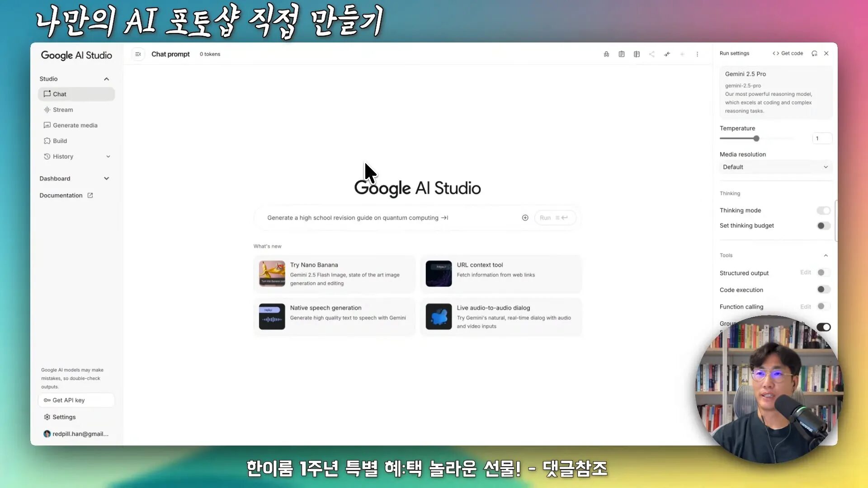Open compare mode side-by-side icon
This screenshot has width=868, height=488.
637,54
